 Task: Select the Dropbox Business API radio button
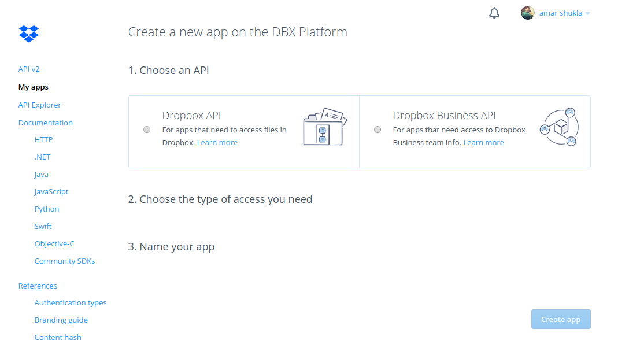point(377,130)
